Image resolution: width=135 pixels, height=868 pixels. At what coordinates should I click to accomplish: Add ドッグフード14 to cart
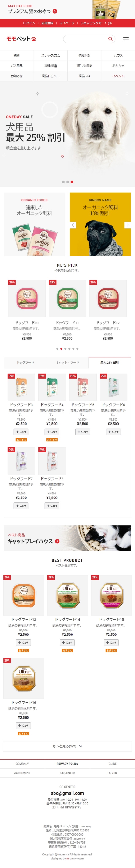point(67,642)
